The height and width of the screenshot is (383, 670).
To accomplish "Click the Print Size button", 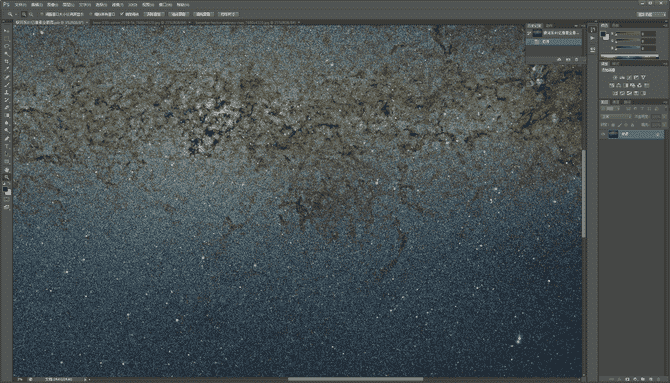I will [x=229, y=14].
